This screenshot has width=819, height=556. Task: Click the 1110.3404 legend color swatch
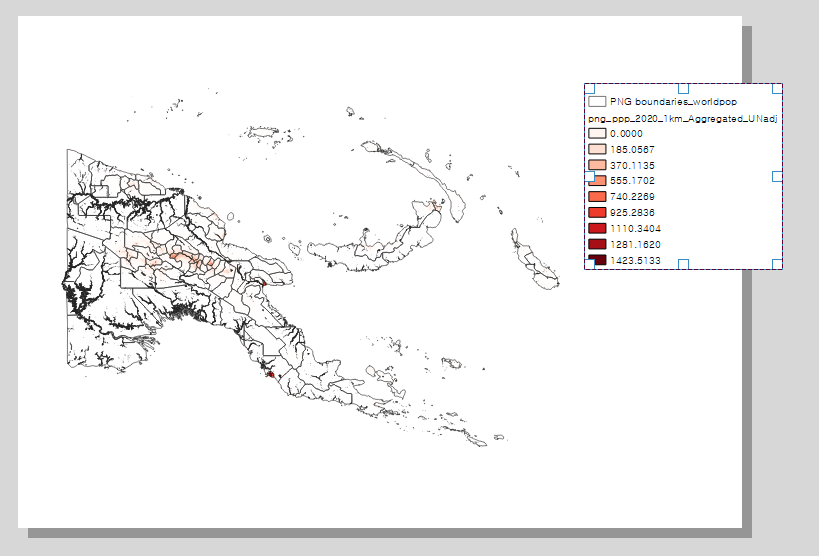coord(597,228)
